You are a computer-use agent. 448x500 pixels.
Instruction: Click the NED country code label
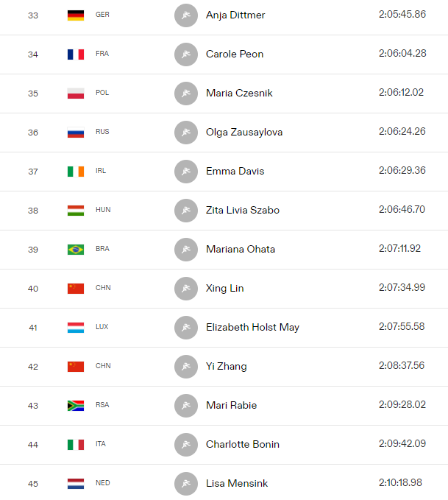(x=102, y=483)
